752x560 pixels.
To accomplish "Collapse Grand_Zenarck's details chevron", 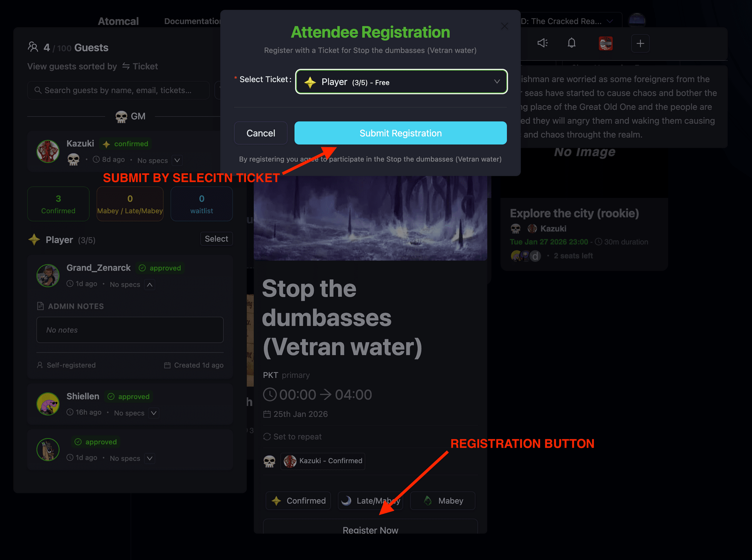I will (x=150, y=285).
